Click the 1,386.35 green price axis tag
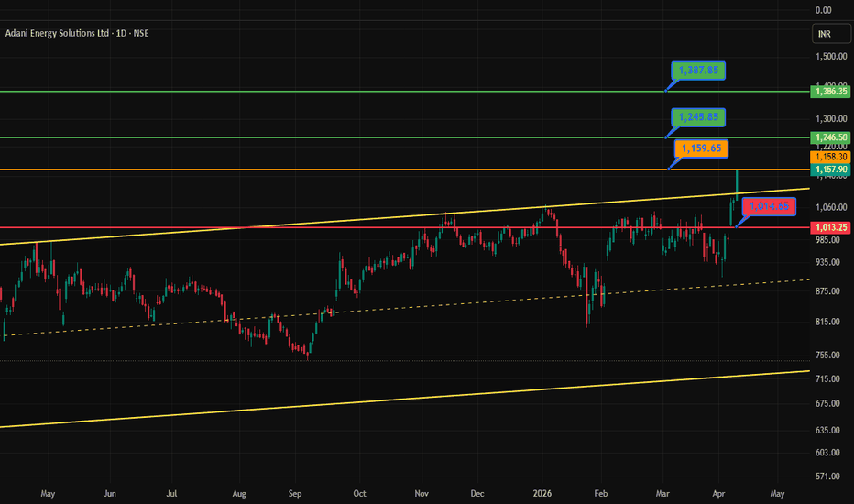The width and height of the screenshot is (854, 504). pos(830,92)
